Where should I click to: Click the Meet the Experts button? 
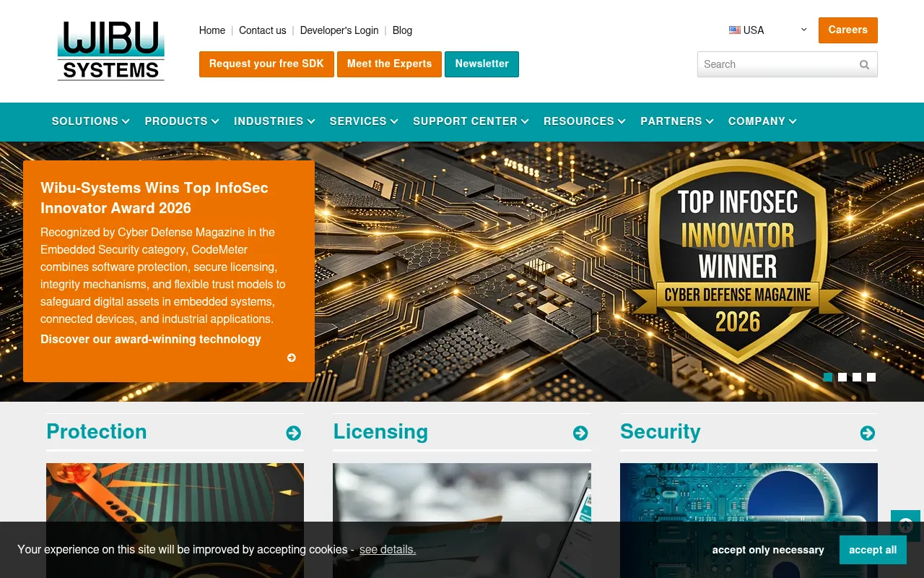pos(389,64)
